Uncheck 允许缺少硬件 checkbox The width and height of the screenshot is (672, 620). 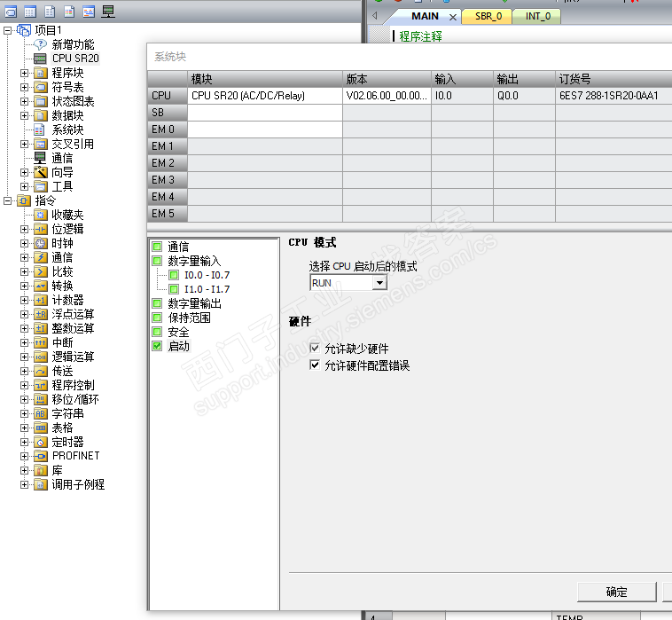pyautogui.click(x=315, y=348)
